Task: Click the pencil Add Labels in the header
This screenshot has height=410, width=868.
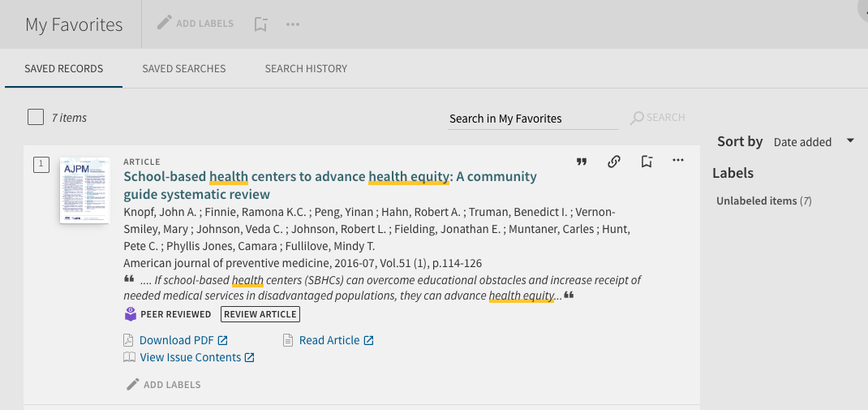Action: pos(196,24)
